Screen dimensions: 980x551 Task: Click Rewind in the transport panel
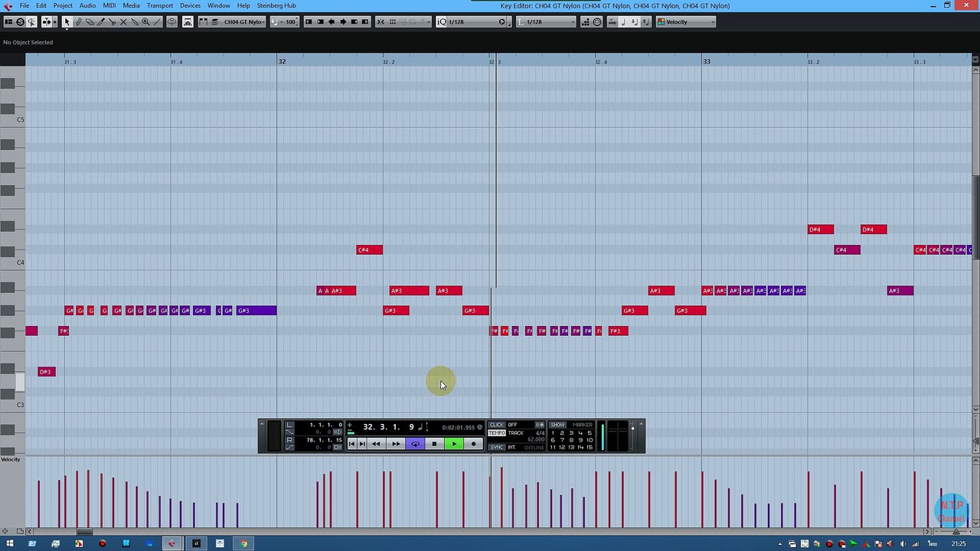tap(376, 444)
